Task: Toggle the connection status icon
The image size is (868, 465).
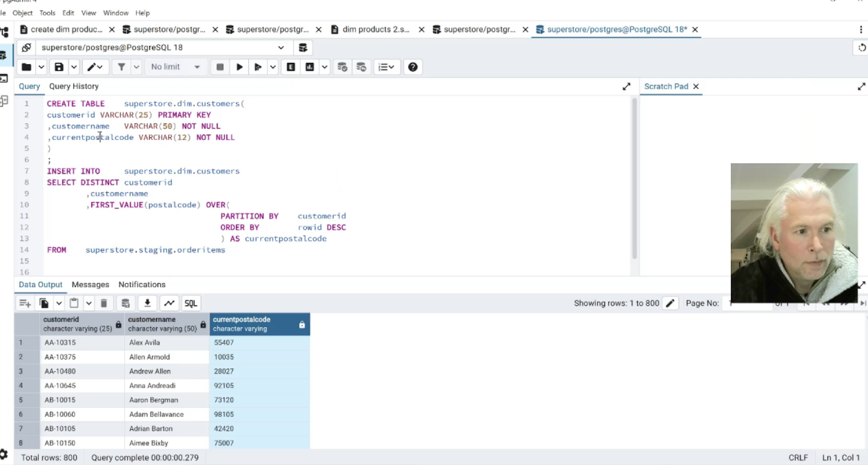Action: point(26,47)
